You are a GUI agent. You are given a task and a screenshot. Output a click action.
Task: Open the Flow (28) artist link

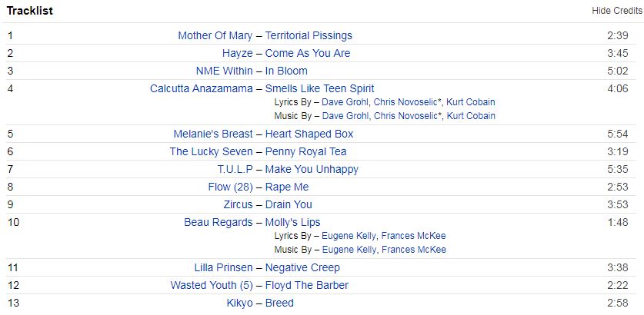pos(230,187)
